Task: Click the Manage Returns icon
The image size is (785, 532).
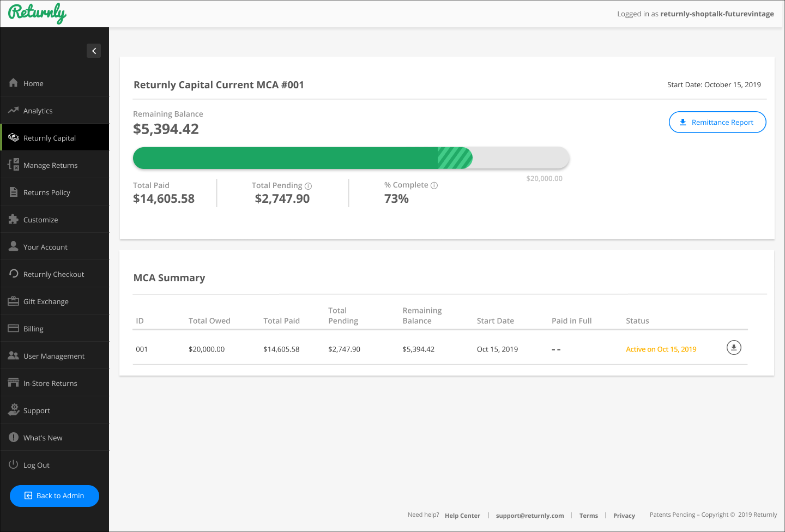Action: click(x=14, y=164)
